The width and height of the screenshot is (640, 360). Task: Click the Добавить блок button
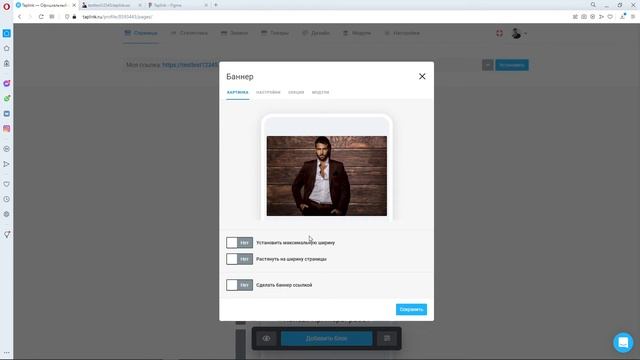click(x=327, y=338)
